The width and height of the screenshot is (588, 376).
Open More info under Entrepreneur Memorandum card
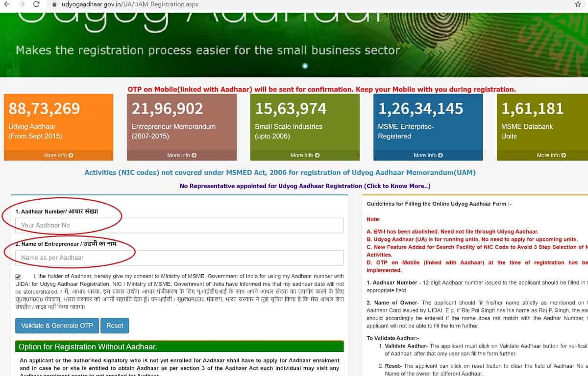(182, 155)
